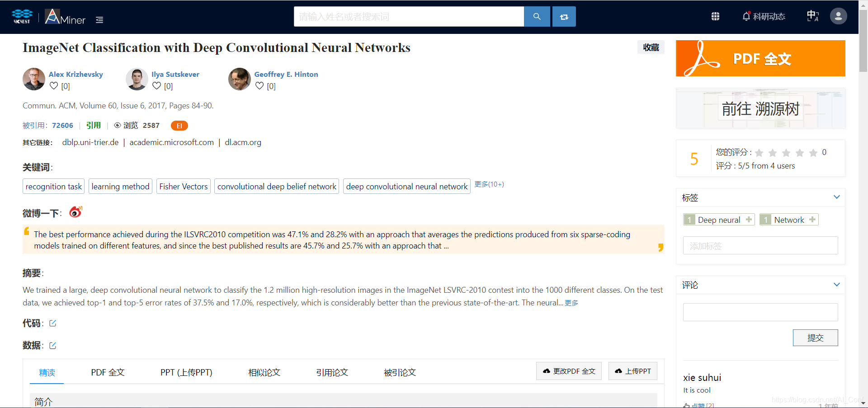Image resolution: width=868 pixels, height=408 pixels.
Task: Like Alex Krizhevsky with heart icon
Action: [x=54, y=85]
